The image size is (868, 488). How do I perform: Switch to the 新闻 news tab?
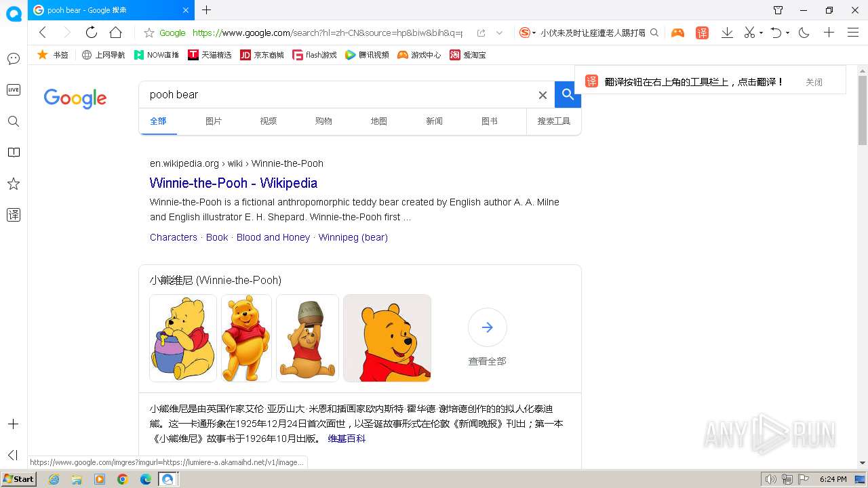pos(434,121)
